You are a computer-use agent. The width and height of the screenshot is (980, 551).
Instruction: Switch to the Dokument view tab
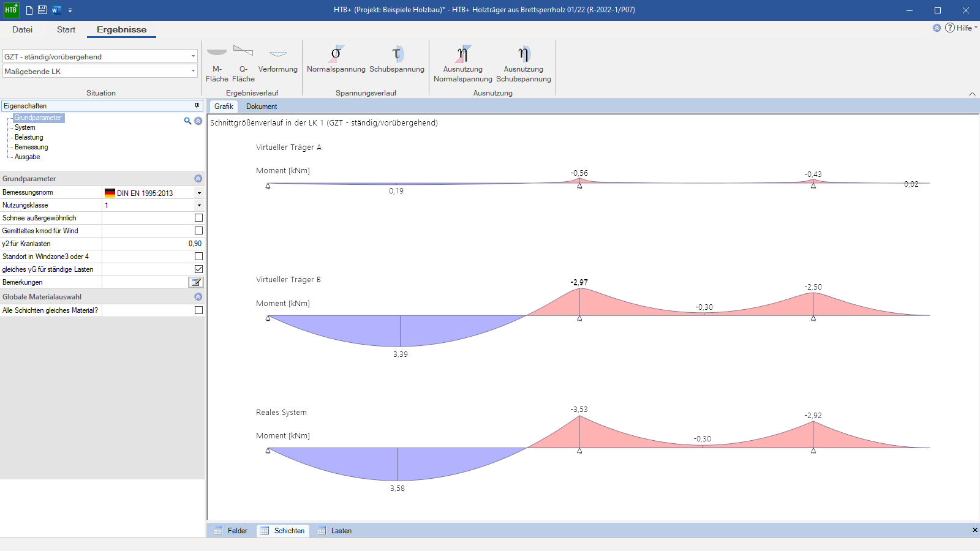pos(262,107)
